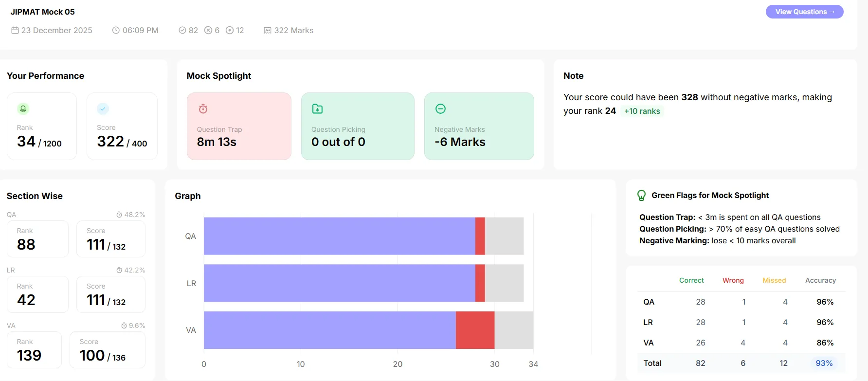Click the Negative Marks minus-circle icon

click(x=440, y=109)
